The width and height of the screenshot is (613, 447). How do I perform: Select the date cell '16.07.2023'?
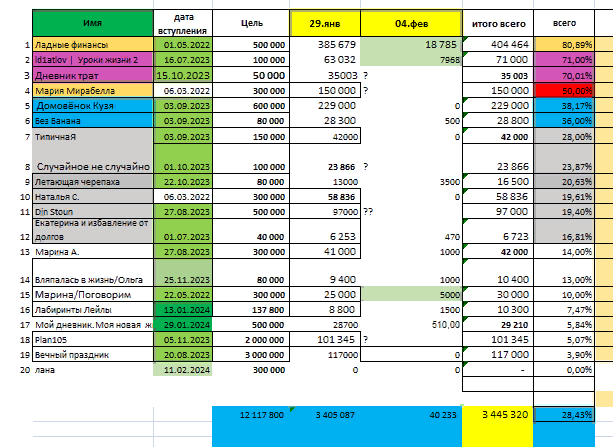(183, 59)
